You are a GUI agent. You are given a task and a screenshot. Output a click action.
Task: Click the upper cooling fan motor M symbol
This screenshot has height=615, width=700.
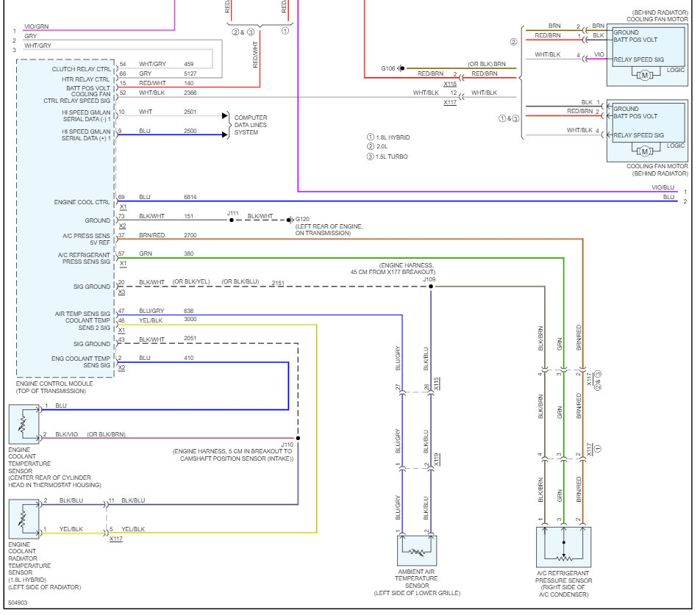pos(644,76)
